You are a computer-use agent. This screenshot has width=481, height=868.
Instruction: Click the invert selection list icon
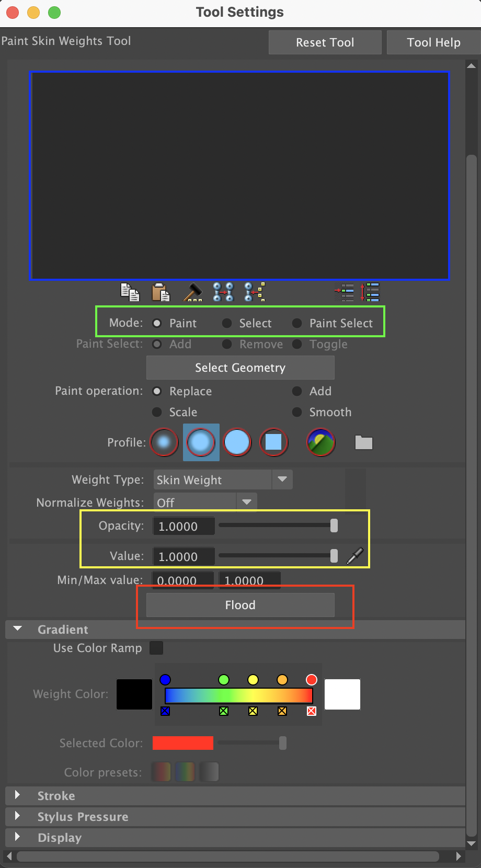tap(345, 292)
